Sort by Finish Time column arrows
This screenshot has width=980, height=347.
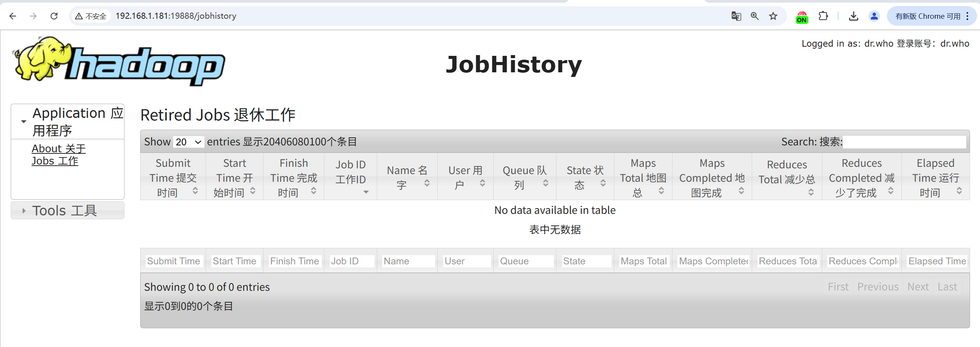click(314, 191)
